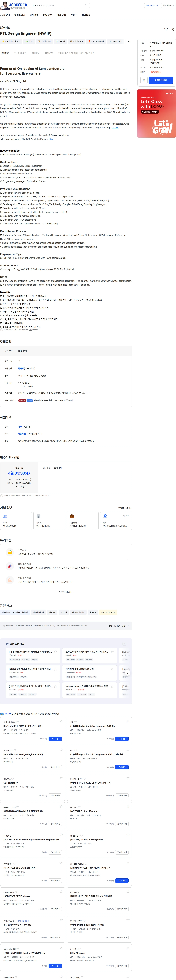The image size is (176, 980).
Task: Click the briefcase icon for 산업(업종)
Action: click(72, 516)
